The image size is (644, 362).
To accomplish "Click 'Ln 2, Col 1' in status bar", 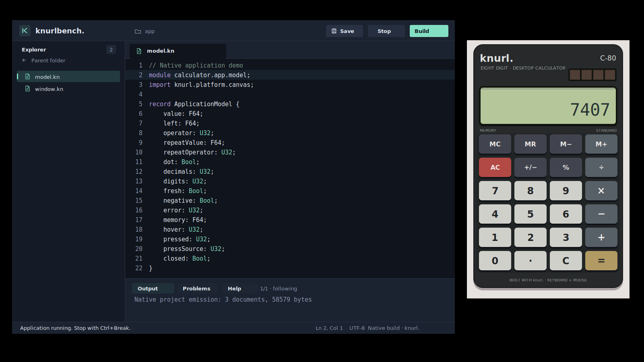I will [x=329, y=328].
